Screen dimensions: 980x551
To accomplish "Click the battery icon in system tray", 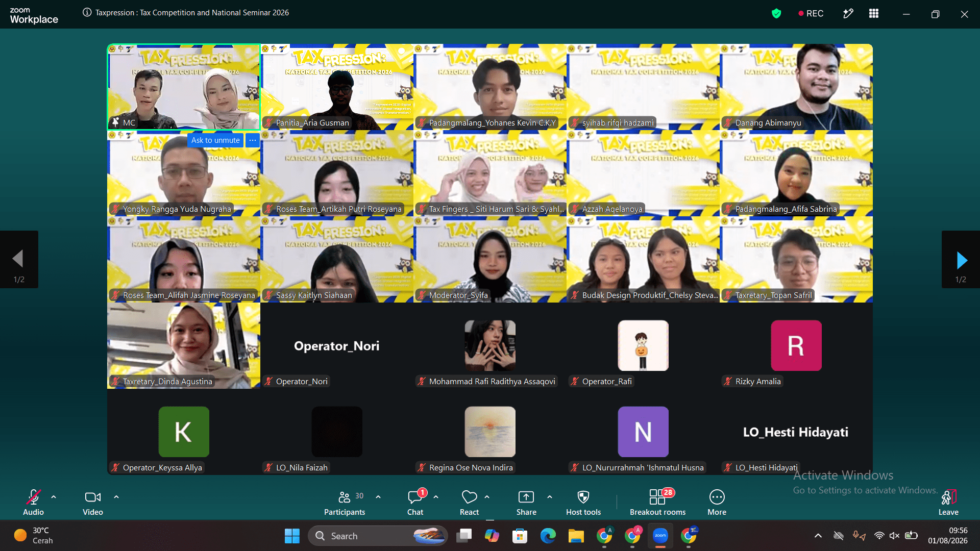I will pyautogui.click(x=911, y=536).
